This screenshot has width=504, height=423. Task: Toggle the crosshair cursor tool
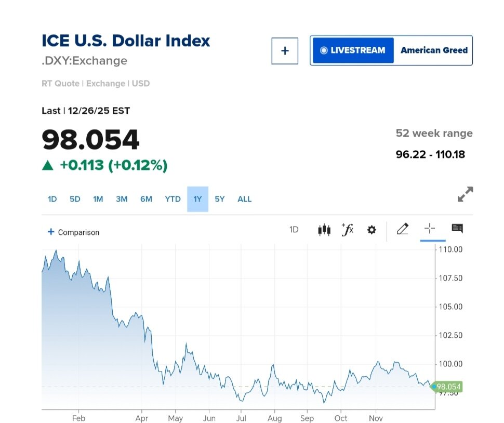430,229
